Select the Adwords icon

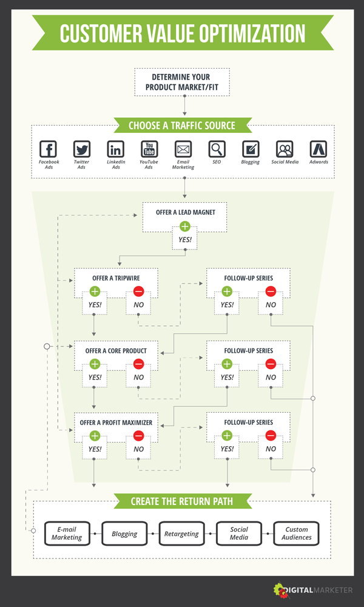[x=318, y=149]
